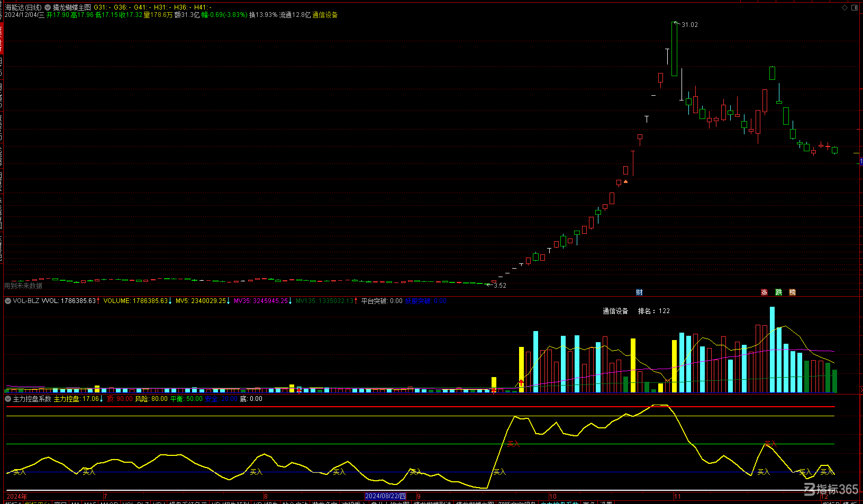The height and width of the screenshot is (504, 863).
Task: Click the orange 榜 marker icon
Action: [792, 292]
